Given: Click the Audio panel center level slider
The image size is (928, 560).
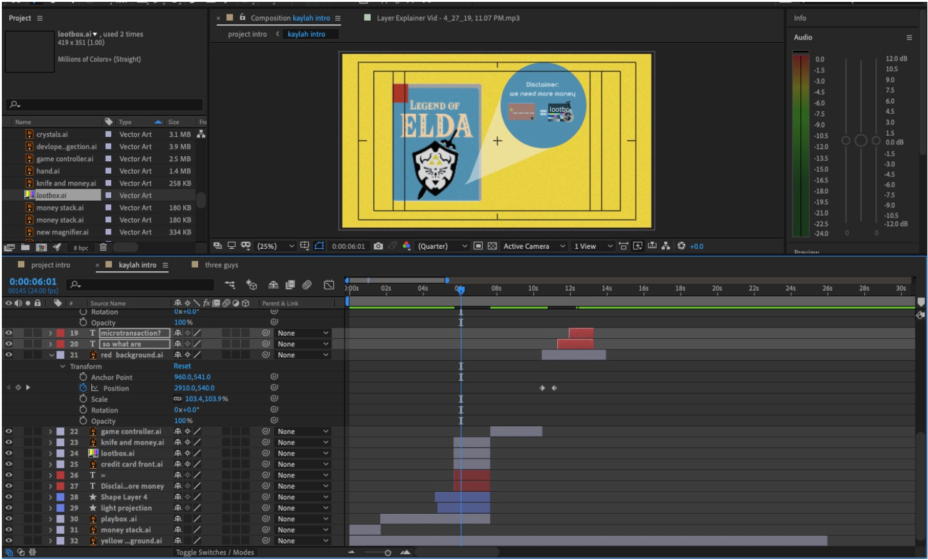Looking at the screenshot, I should (861, 141).
